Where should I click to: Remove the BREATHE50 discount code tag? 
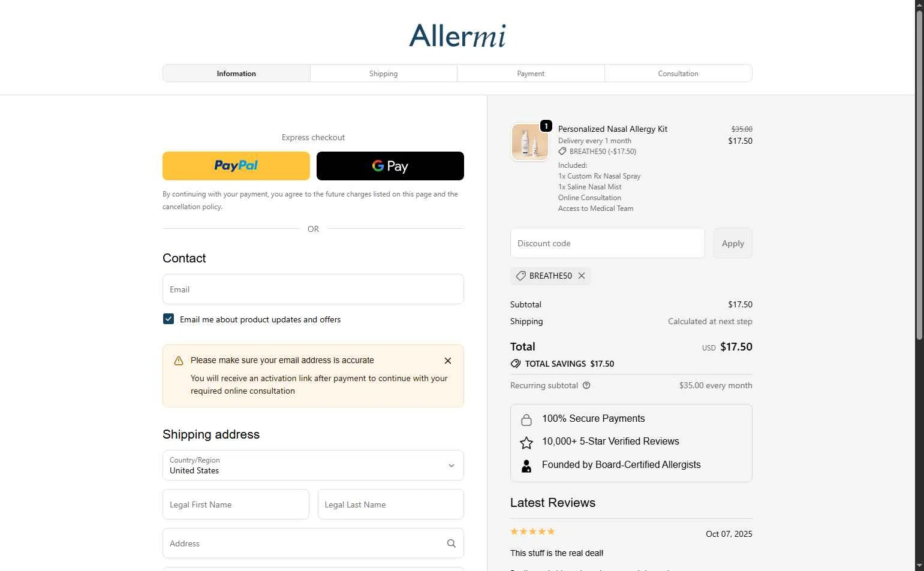tap(582, 276)
